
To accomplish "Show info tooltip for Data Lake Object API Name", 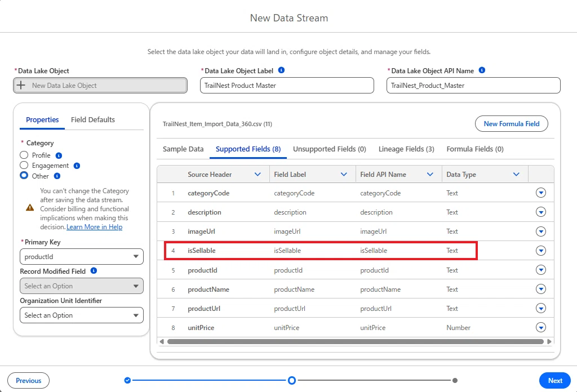I will coord(482,70).
